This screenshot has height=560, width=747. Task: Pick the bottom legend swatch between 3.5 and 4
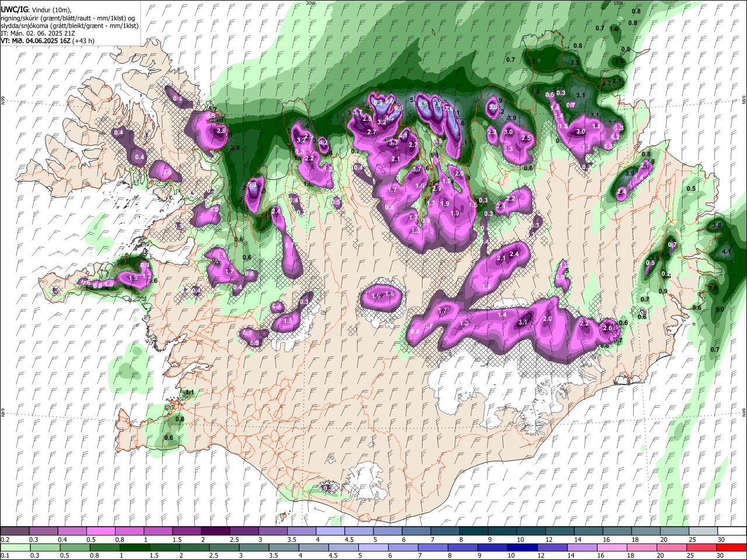click(284, 547)
